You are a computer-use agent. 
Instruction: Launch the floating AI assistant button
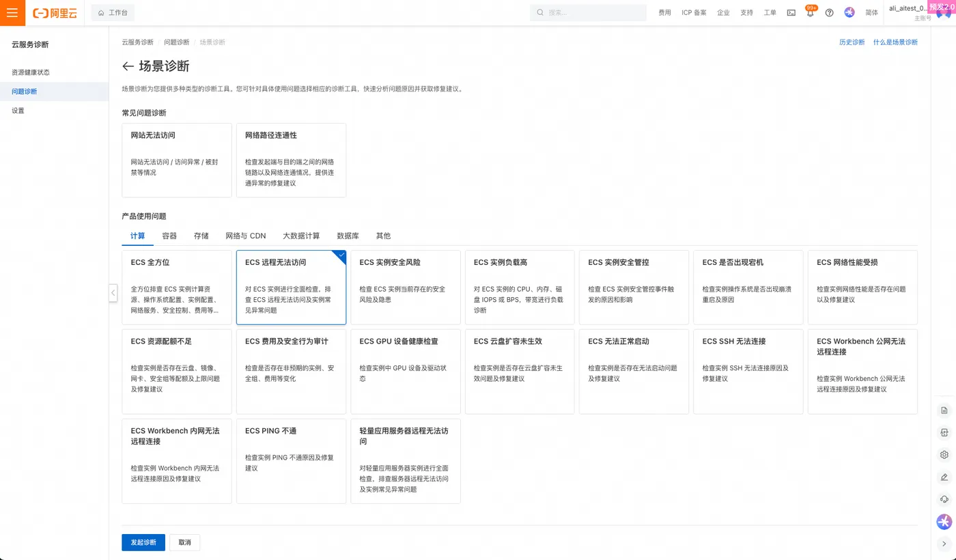coord(944,522)
